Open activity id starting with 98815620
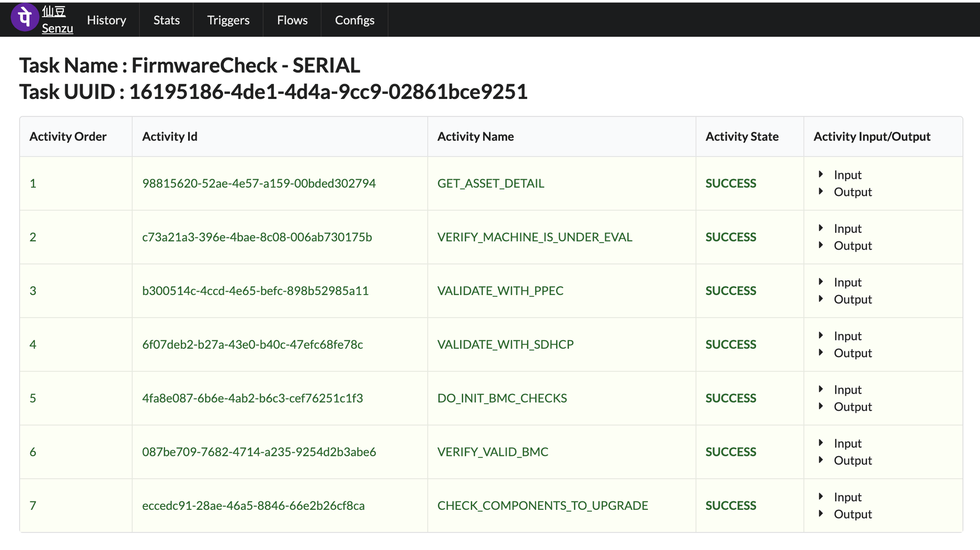Image resolution: width=980 pixels, height=550 pixels. point(259,183)
